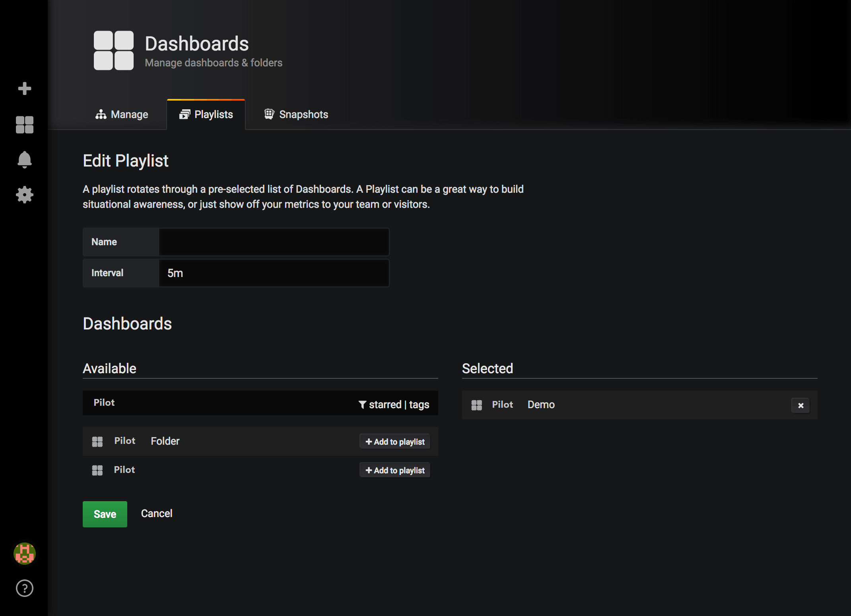Open the Help question mark icon
The width and height of the screenshot is (851, 616).
[x=25, y=588]
